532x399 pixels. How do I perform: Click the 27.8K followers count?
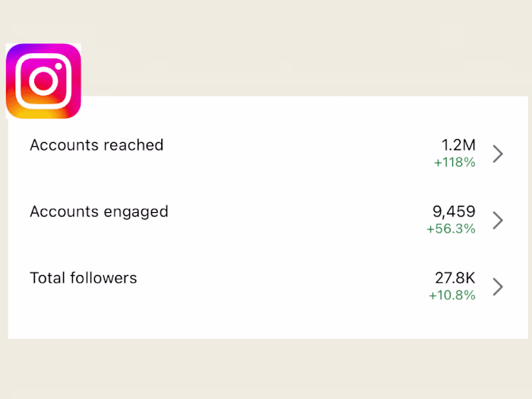[454, 278]
